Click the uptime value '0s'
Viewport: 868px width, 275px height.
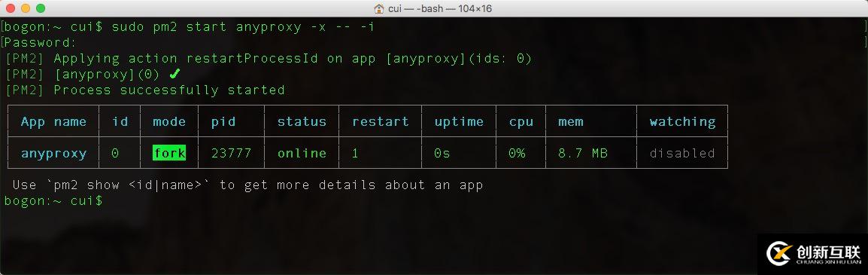point(442,153)
